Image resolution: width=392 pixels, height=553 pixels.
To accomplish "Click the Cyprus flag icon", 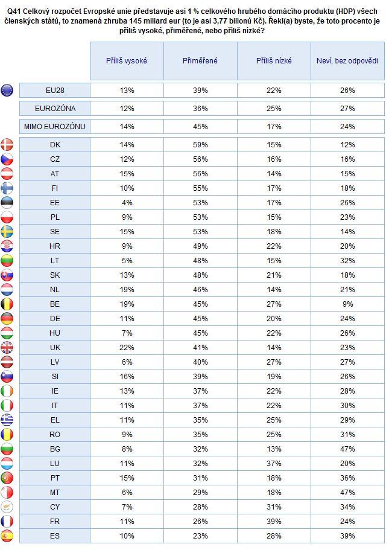I will click(7, 507).
